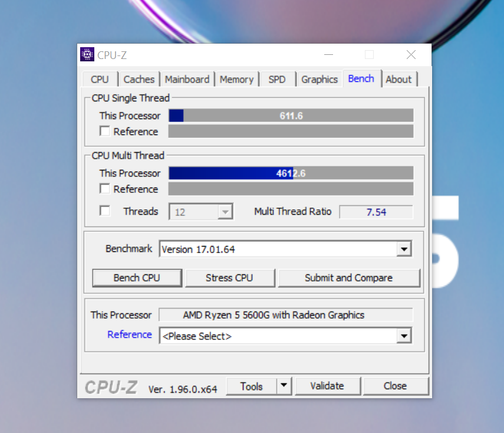Start the benchmark with Bench CPU
This screenshot has width=504, height=433.
pyautogui.click(x=137, y=278)
